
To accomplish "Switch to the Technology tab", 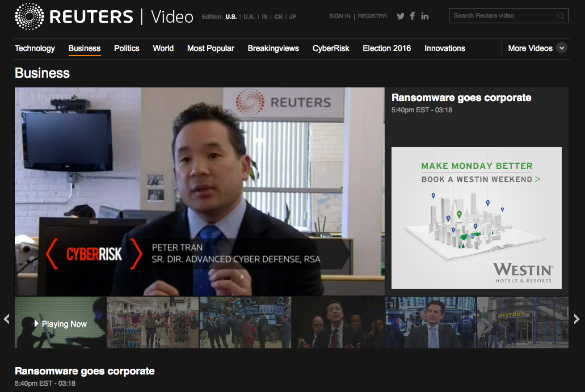I will click(x=35, y=48).
